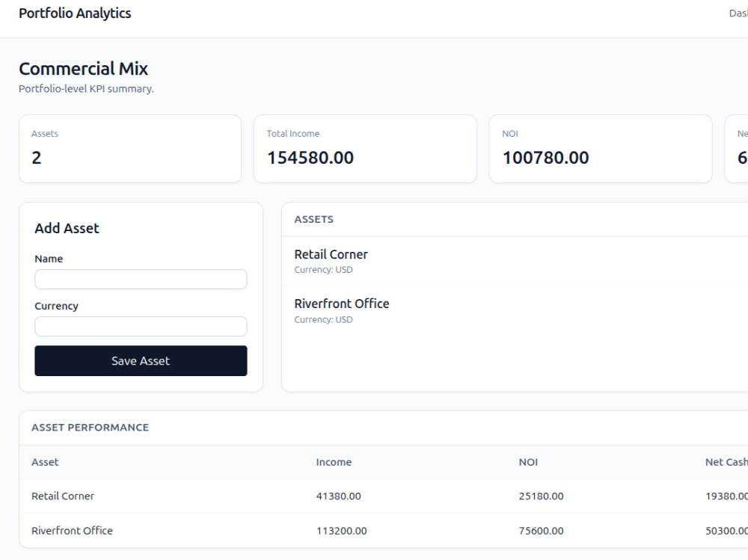Click Riverfront Office net cash 50300.00
Screen dimensions: 748x560
(x=726, y=531)
